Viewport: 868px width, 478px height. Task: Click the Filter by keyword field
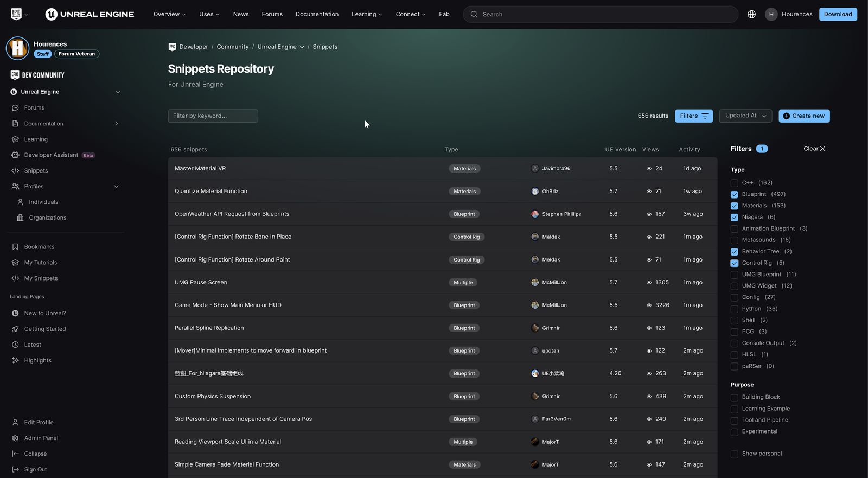[x=213, y=116]
